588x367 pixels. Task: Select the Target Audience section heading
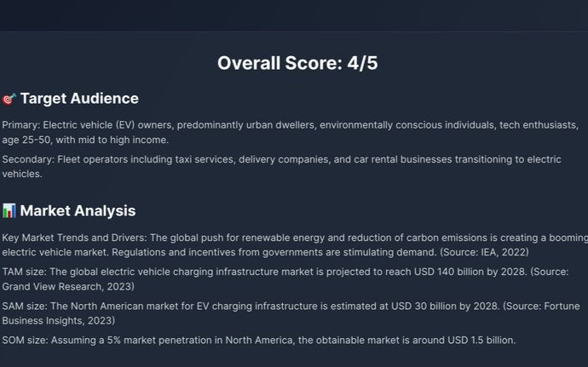(79, 99)
